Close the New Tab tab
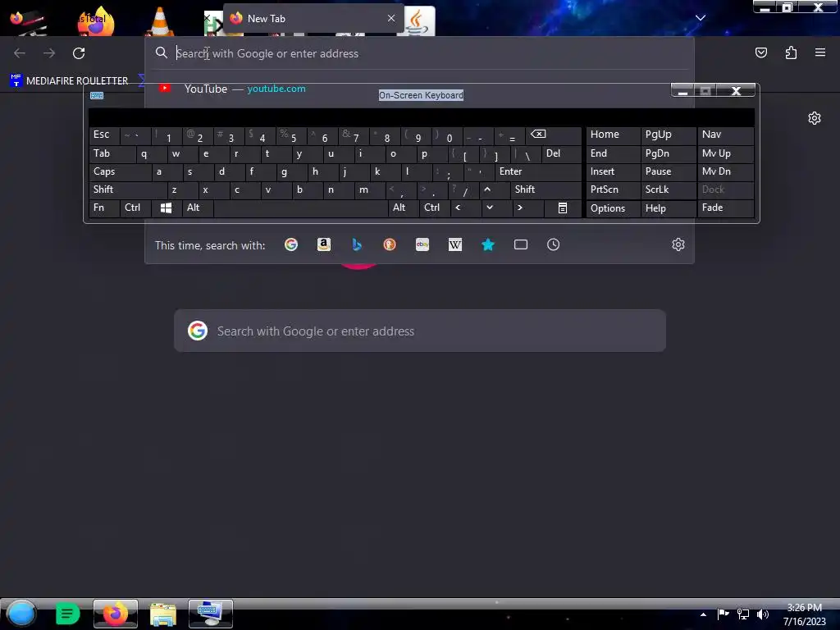 click(391, 18)
